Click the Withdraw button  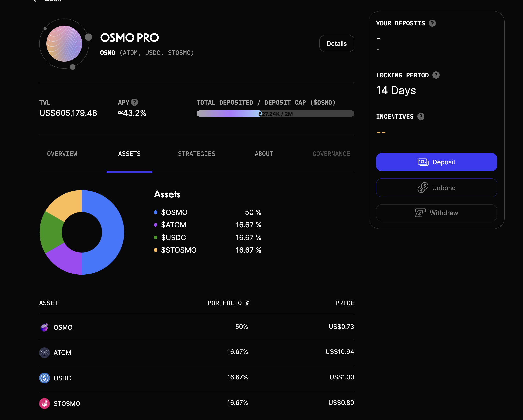[436, 213]
